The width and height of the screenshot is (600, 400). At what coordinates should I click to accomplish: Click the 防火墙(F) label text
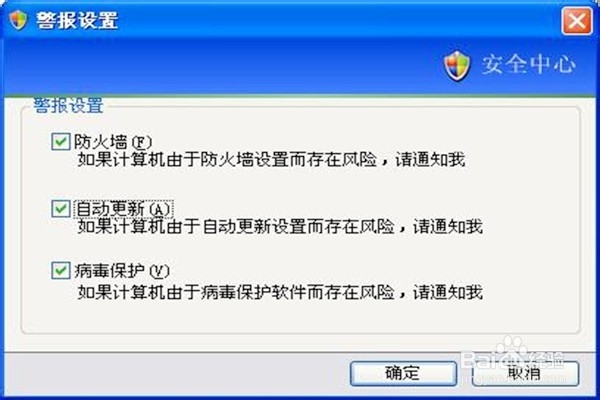pyautogui.click(x=113, y=142)
